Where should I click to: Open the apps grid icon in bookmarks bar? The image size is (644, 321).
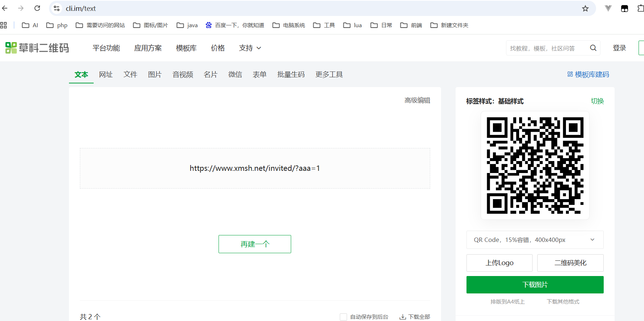click(4, 25)
